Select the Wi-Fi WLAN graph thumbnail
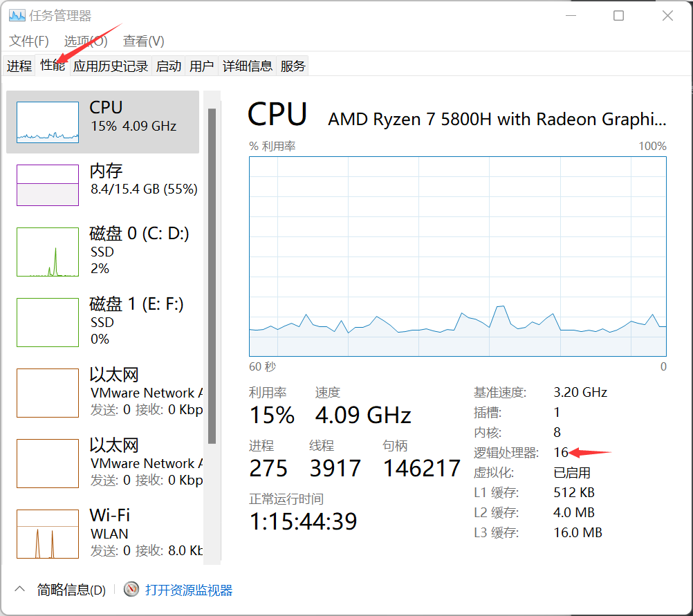Image resolution: width=693 pixels, height=616 pixels. coord(47,534)
